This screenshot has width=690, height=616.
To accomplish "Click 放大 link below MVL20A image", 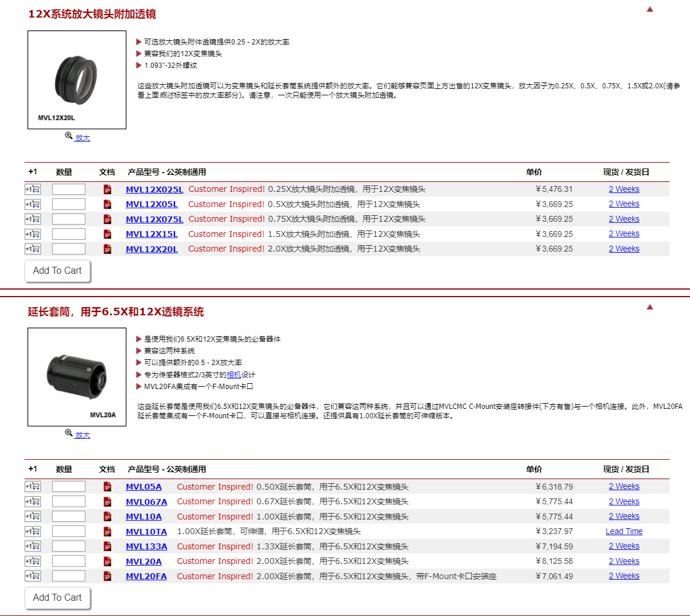I will [x=83, y=435].
